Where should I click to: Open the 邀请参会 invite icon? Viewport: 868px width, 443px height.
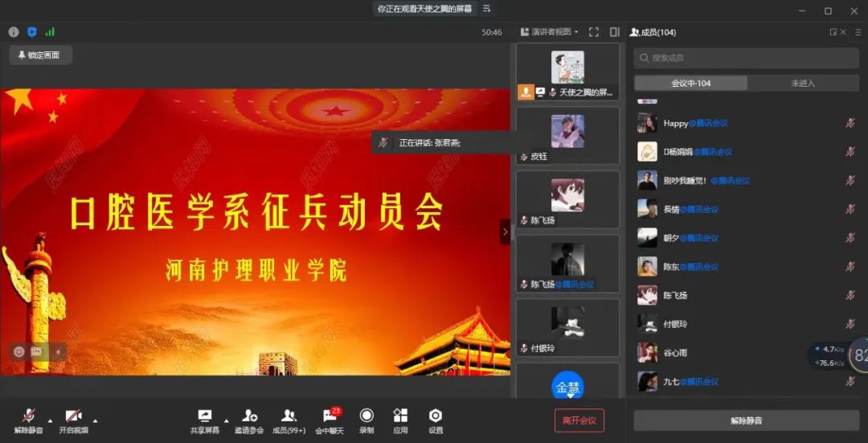(x=249, y=416)
